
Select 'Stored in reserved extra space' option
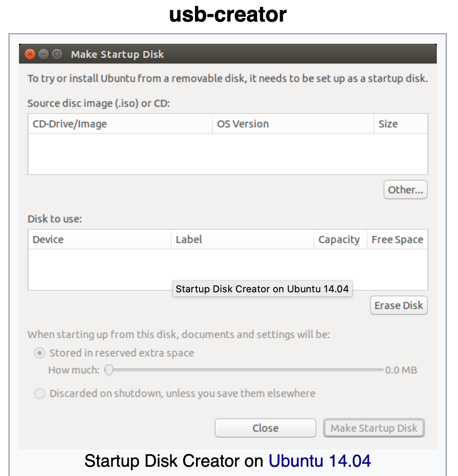pyautogui.click(x=40, y=353)
